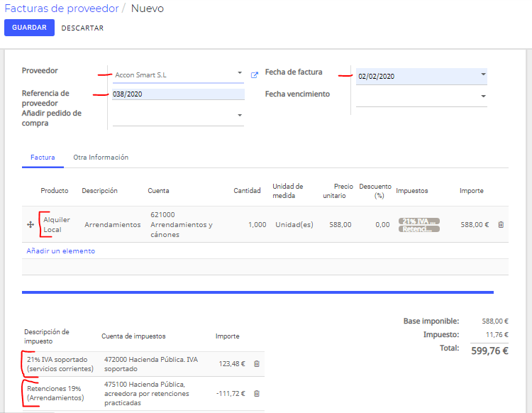Delete the Alquiler Local invoice line
The height and width of the screenshot is (413, 532).
(501, 224)
